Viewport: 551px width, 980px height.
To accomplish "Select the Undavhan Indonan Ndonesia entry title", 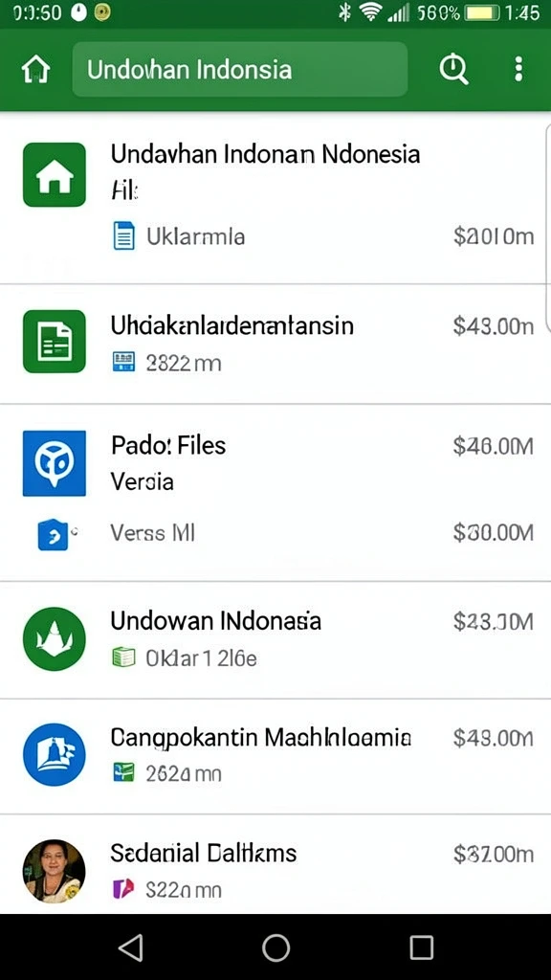I will click(x=266, y=153).
